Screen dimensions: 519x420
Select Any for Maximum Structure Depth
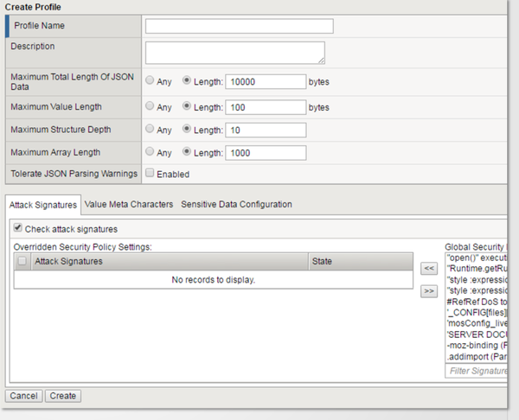(x=151, y=130)
